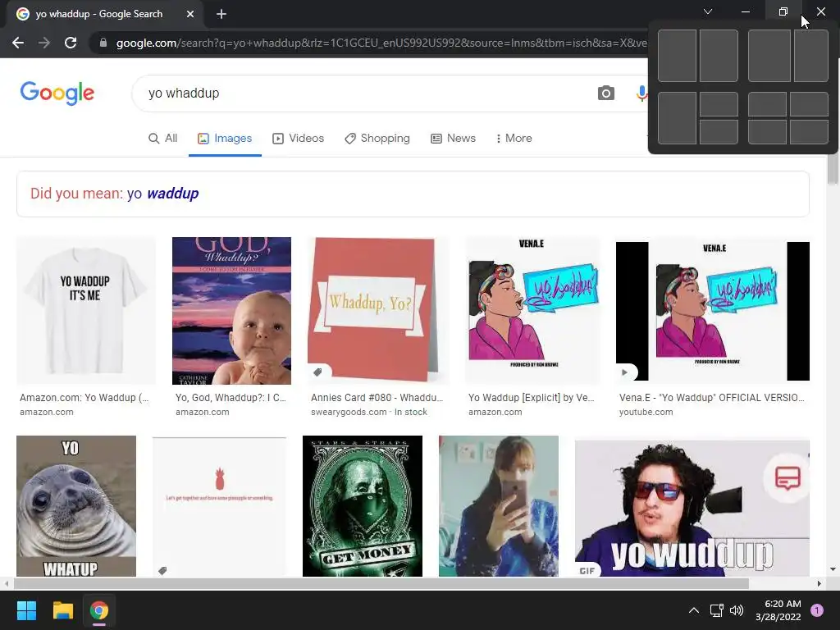
Task: Click the product tag icon on Whaddup card
Action: pyautogui.click(x=317, y=372)
